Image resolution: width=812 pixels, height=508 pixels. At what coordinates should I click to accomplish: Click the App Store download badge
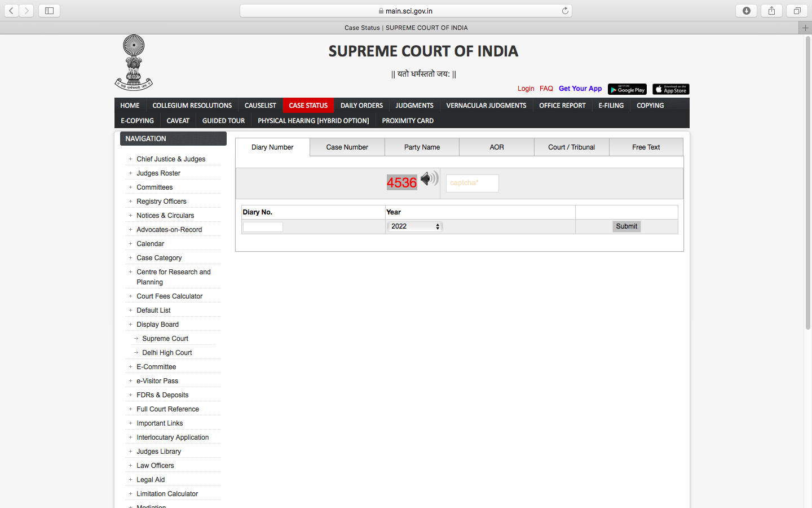(x=671, y=89)
